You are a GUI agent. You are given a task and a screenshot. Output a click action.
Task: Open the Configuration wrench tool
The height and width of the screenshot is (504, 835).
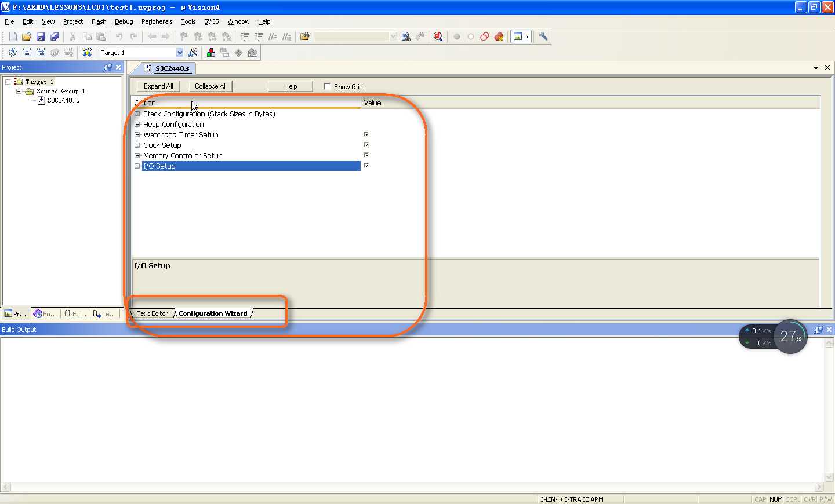(543, 36)
